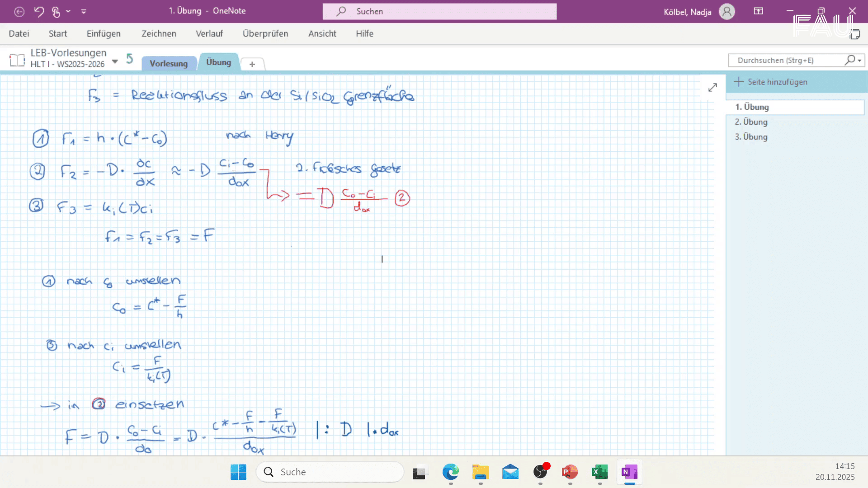Open the Mail app from the taskbar
The height and width of the screenshot is (488, 868).
pyautogui.click(x=510, y=472)
